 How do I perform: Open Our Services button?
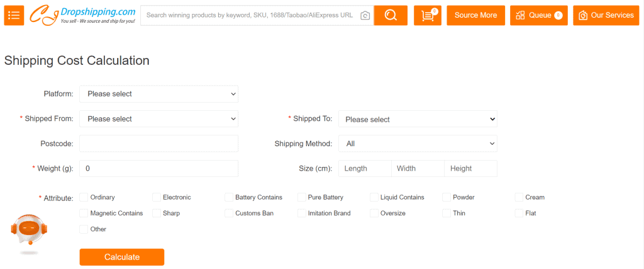pyautogui.click(x=606, y=15)
